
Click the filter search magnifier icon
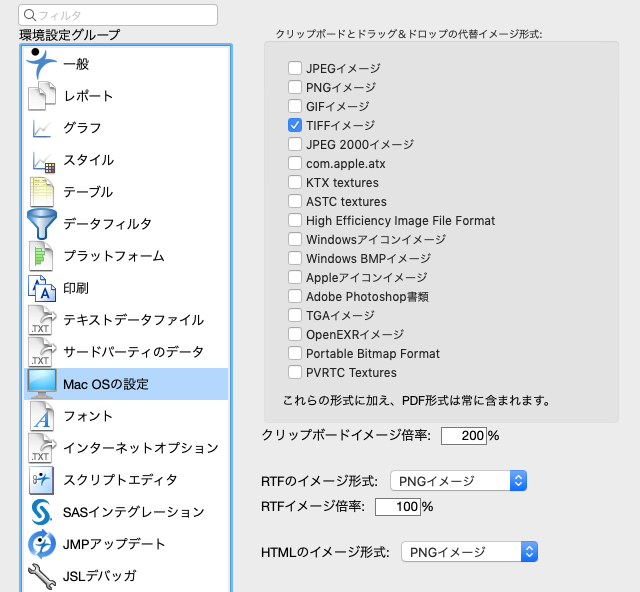(x=29, y=15)
